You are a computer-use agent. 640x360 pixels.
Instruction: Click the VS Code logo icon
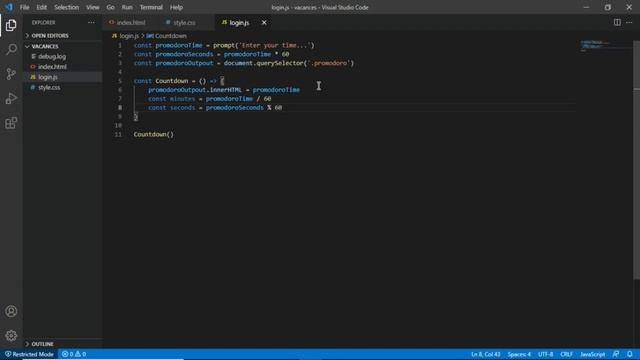[x=9, y=7]
